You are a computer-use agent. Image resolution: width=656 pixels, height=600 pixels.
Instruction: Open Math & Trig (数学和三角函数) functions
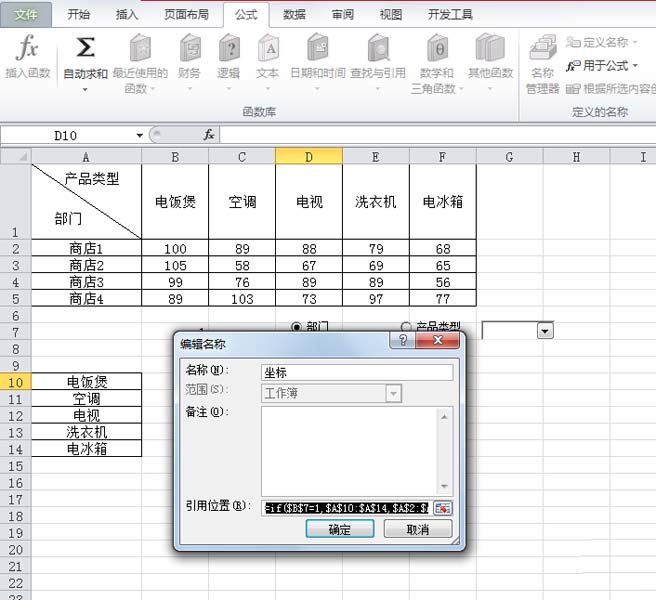pos(437,63)
